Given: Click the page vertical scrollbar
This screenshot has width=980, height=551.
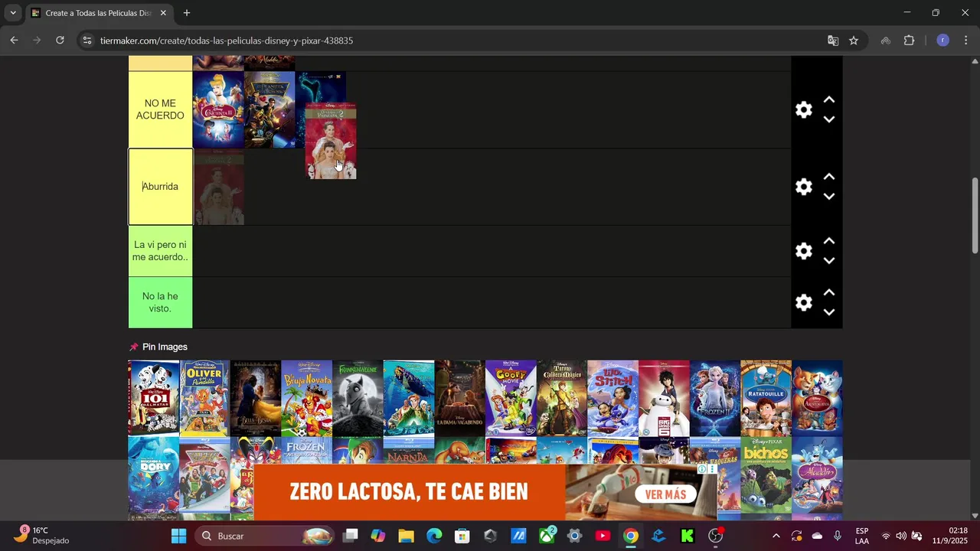Looking at the screenshot, I should click(975, 216).
